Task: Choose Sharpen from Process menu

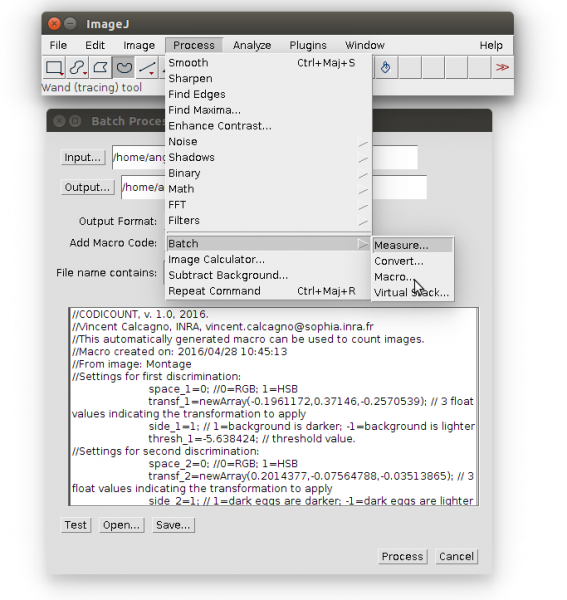Action: pyautogui.click(x=268, y=78)
